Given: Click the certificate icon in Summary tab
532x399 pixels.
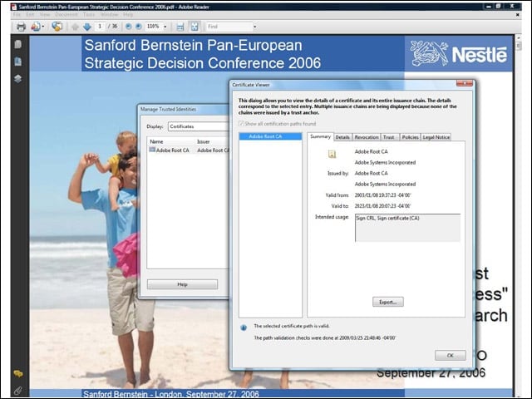Looking at the screenshot, I should click(332, 155).
